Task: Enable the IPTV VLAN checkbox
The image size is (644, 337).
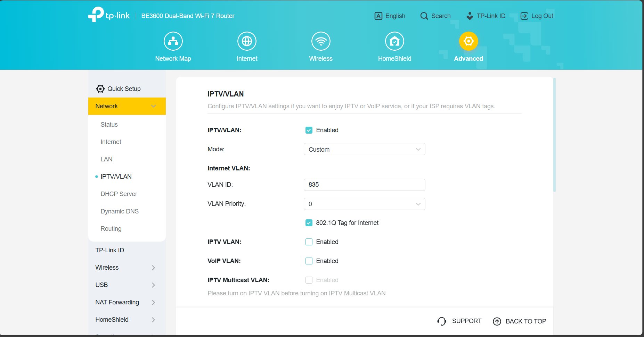Action: click(x=309, y=242)
